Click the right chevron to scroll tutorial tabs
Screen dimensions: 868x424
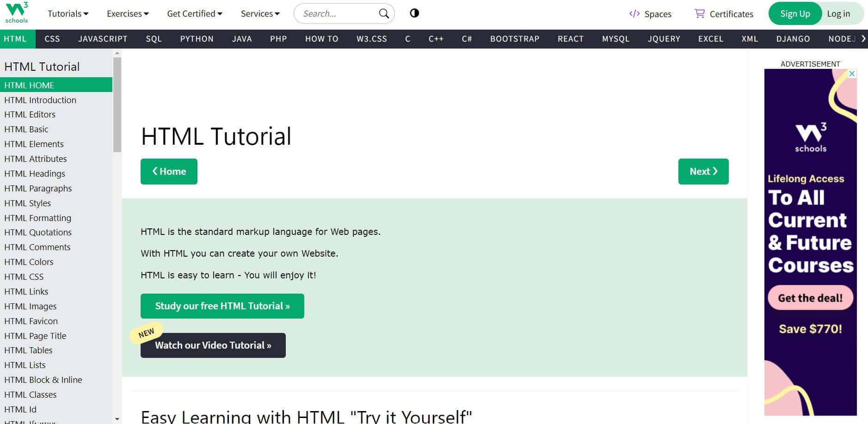(863, 39)
